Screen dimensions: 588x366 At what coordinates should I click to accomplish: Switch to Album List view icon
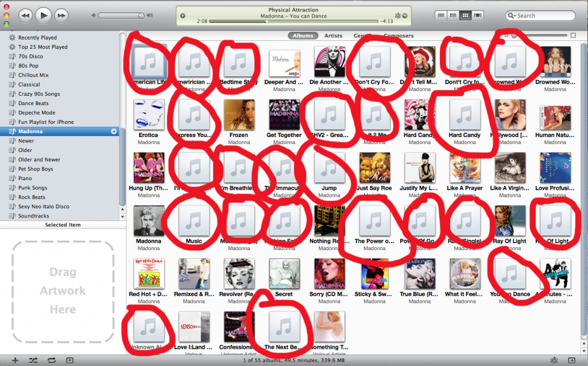(x=452, y=15)
